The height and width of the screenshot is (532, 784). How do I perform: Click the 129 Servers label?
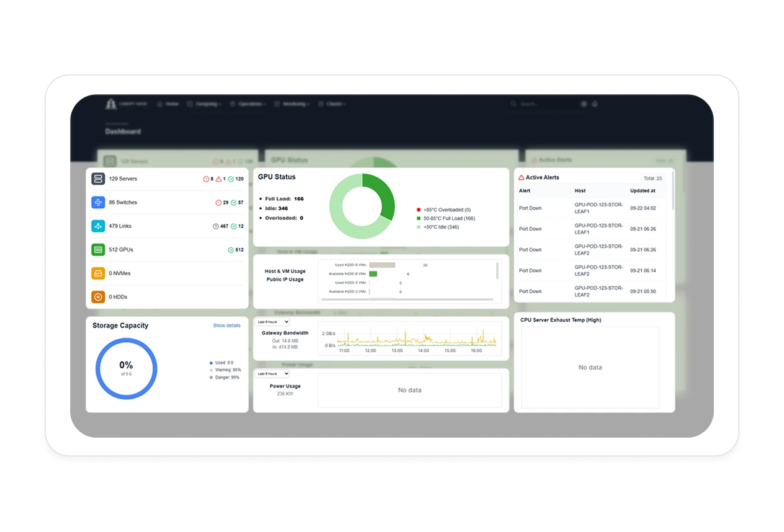pos(123,179)
